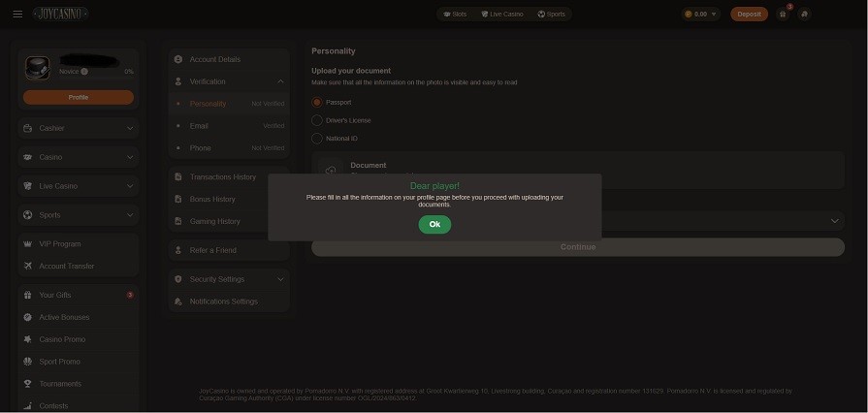Click the Casino slots icon in sidebar
This screenshot has height=413, width=868.
tap(28, 157)
